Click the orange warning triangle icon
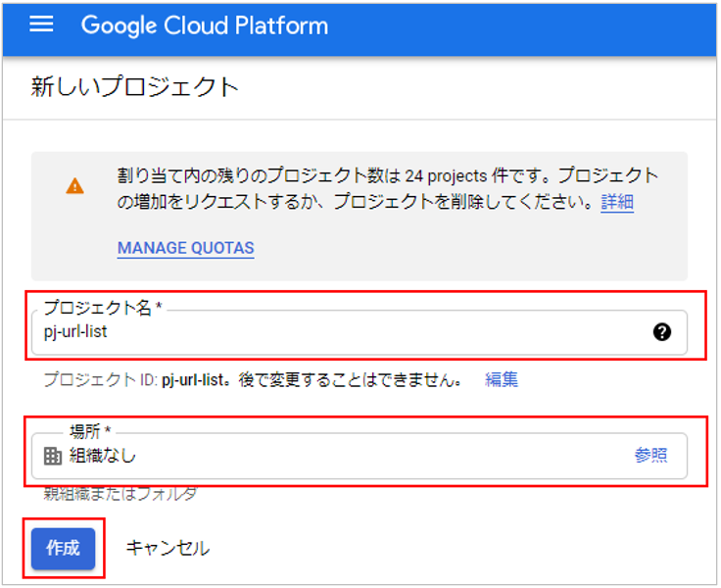This screenshot has height=588, width=721. 74,186
